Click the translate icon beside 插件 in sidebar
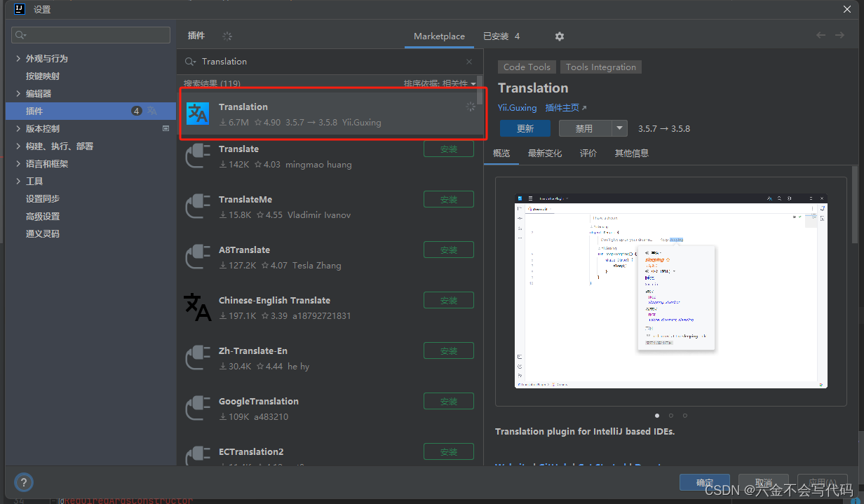The width and height of the screenshot is (864, 504). tap(152, 111)
